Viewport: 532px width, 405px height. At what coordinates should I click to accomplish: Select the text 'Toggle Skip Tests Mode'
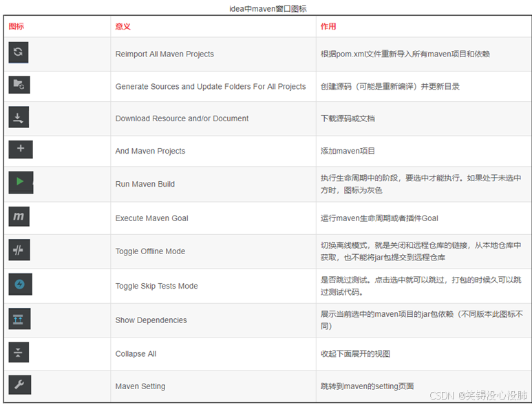tap(156, 286)
